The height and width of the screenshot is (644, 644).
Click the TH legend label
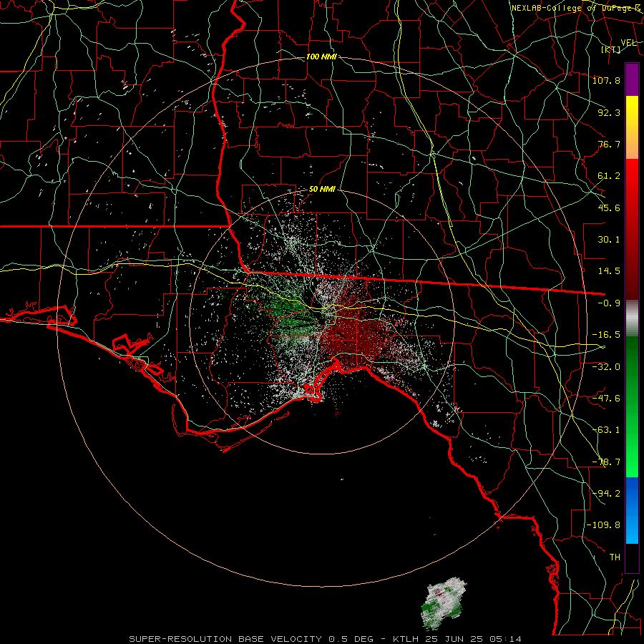pyautogui.click(x=615, y=557)
